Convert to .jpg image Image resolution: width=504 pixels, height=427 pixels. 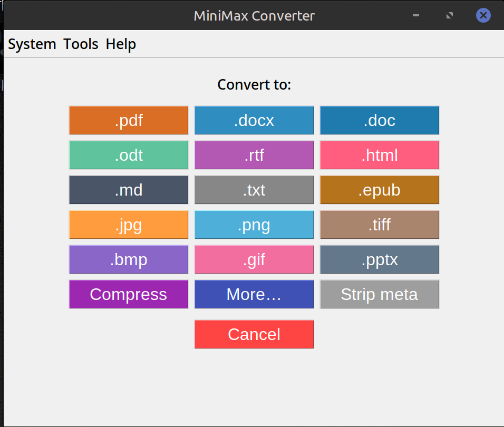click(x=129, y=225)
